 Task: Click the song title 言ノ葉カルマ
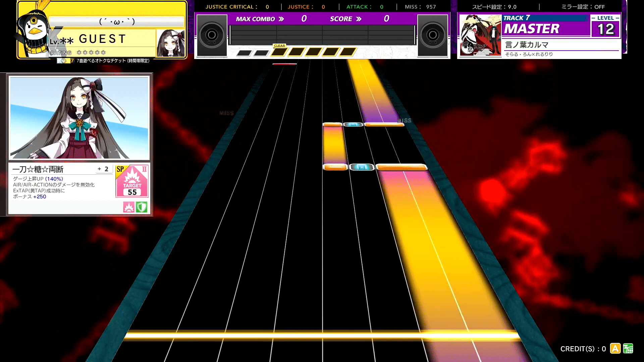click(x=527, y=45)
